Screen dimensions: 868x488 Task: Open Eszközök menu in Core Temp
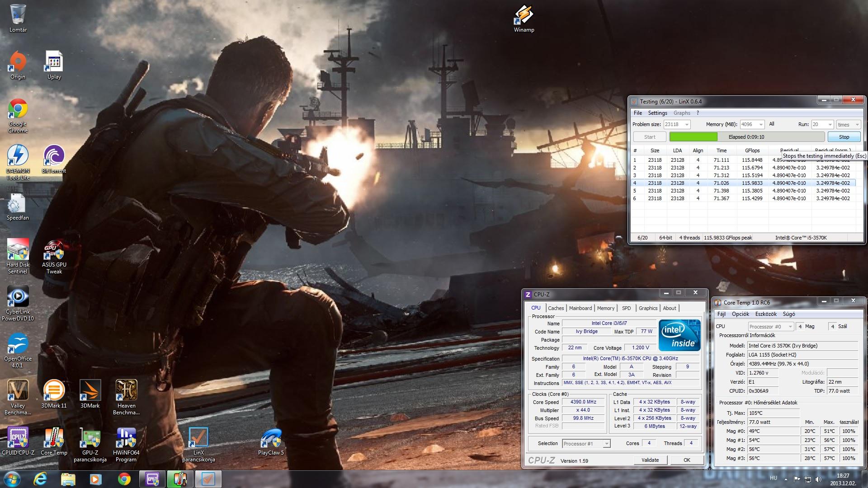click(766, 314)
